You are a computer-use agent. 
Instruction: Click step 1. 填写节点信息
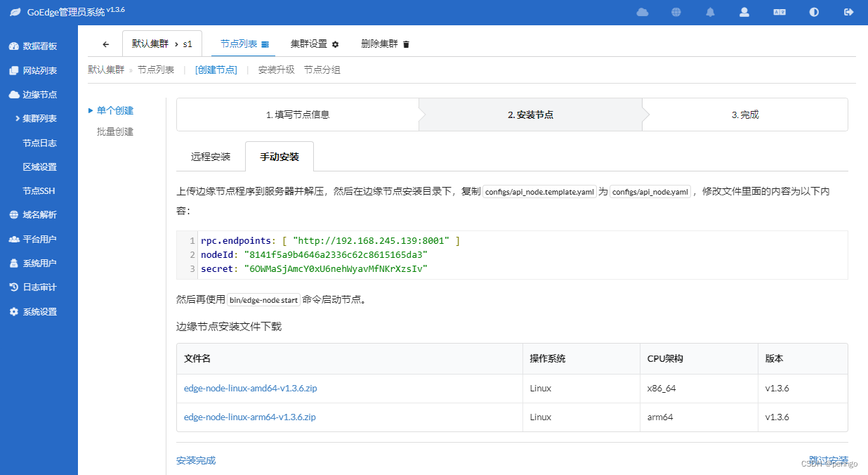tap(298, 115)
